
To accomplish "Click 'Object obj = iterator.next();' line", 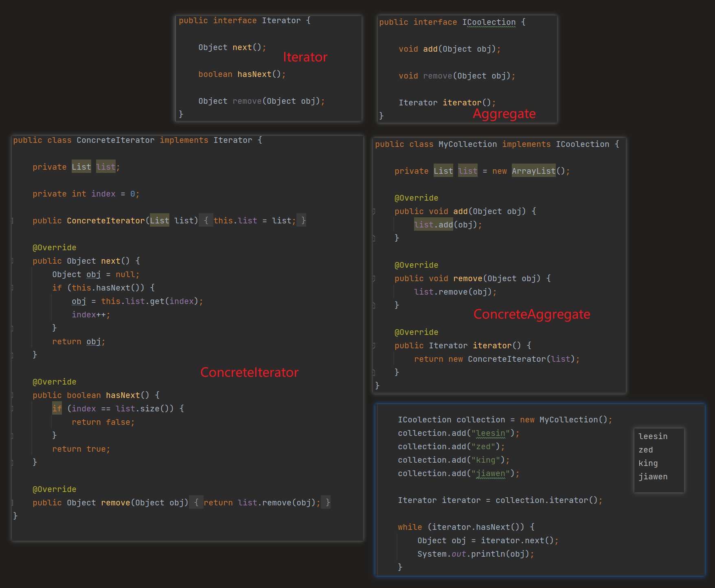I will pyautogui.click(x=488, y=541).
